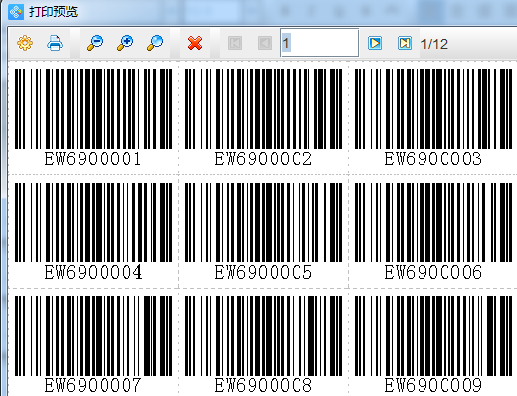This screenshot has height=396, width=517.
Task: Open print settings gear icon
Action: [25, 43]
